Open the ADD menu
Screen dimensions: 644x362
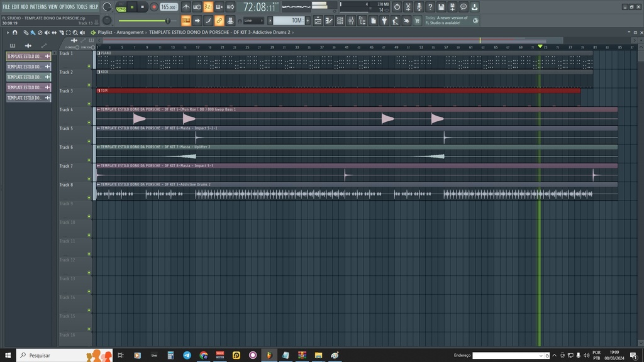coord(25,7)
